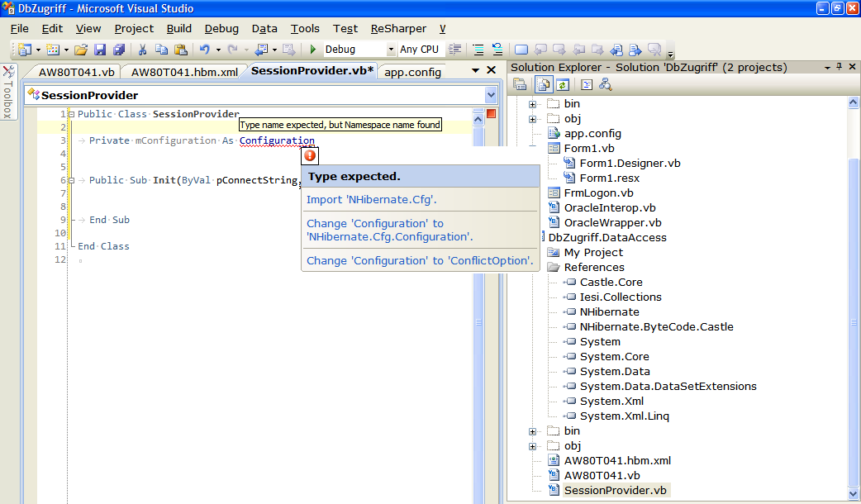Cut selection with the scissors icon
The width and height of the screenshot is (861, 504).
[x=142, y=50]
